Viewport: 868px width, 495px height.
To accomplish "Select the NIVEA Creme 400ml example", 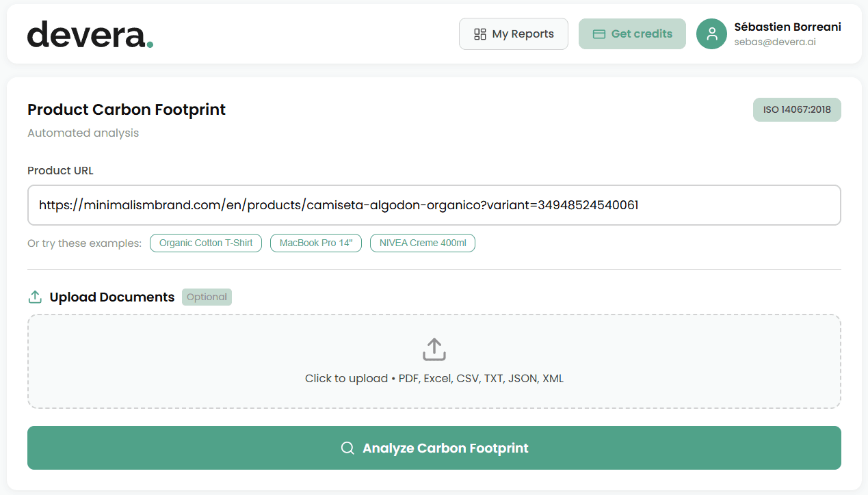I will [422, 243].
